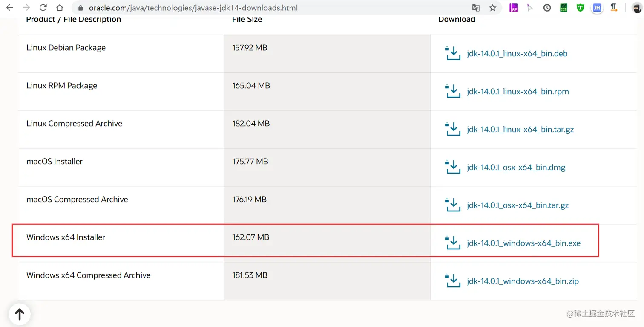
Task: Open the blue JH extension
Action: [x=597, y=8]
